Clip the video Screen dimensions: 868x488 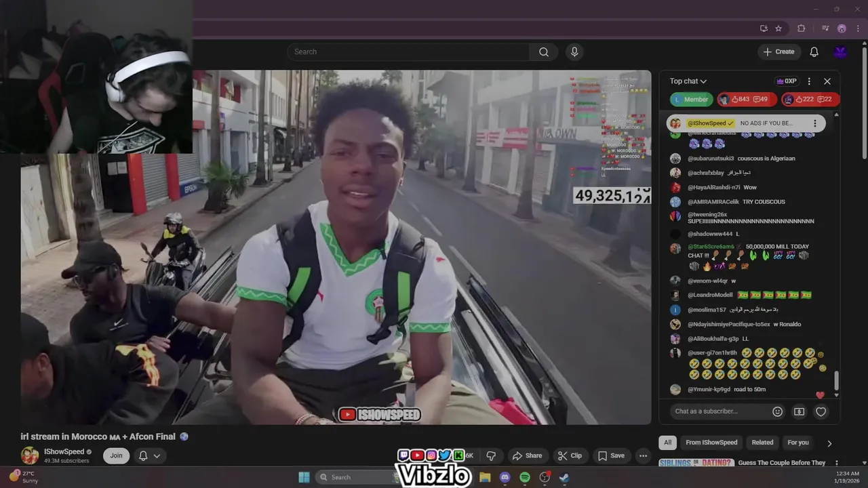click(570, 455)
